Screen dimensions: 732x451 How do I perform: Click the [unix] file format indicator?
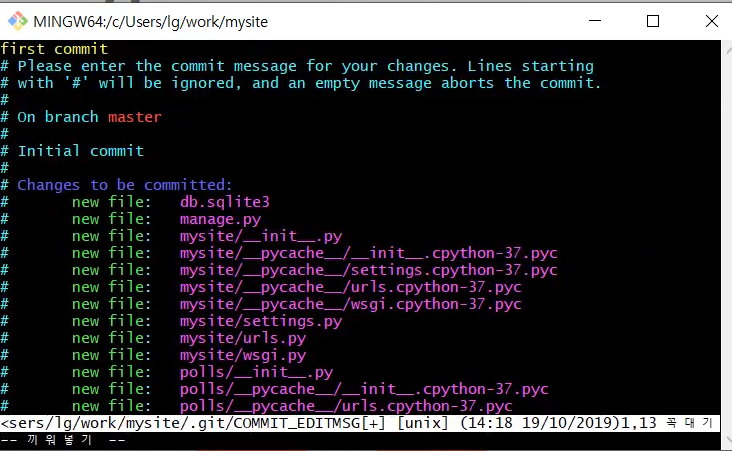(x=422, y=423)
